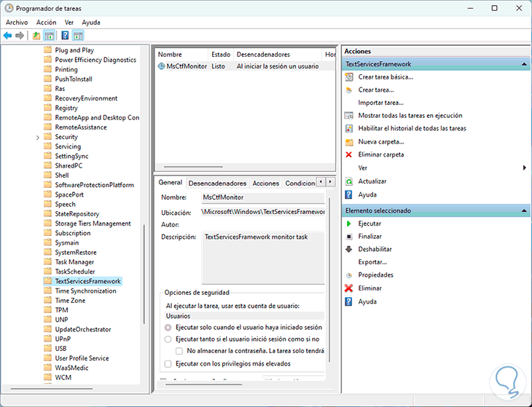Click the red X Eliminar carpeta icon
This screenshot has height=407, width=532.
click(348, 154)
